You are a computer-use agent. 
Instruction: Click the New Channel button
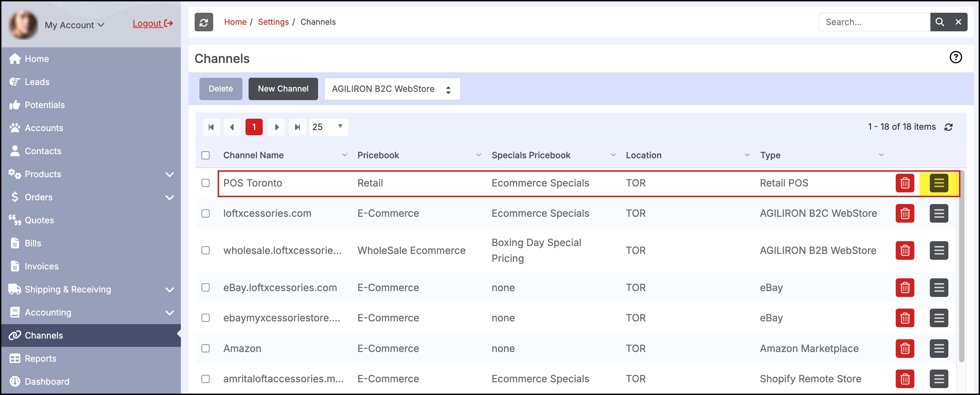pyautogui.click(x=283, y=89)
